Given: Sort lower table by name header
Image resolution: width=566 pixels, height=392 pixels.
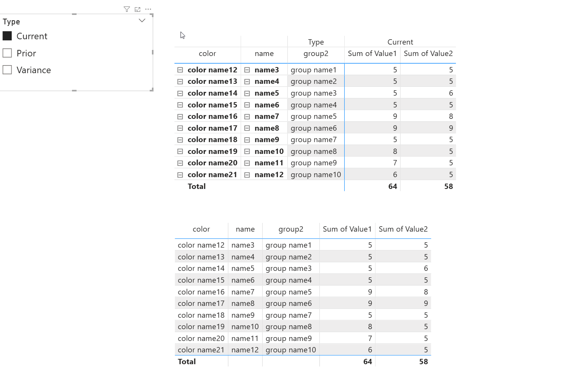Looking at the screenshot, I should [245, 229].
